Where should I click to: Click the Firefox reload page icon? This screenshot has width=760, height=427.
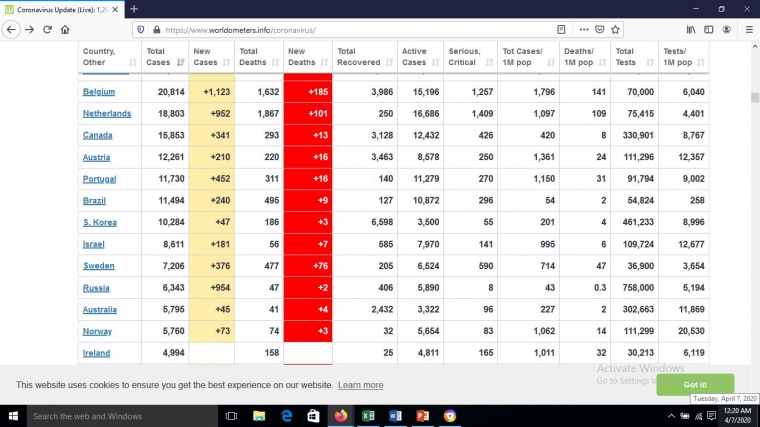pyautogui.click(x=46, y=29)
